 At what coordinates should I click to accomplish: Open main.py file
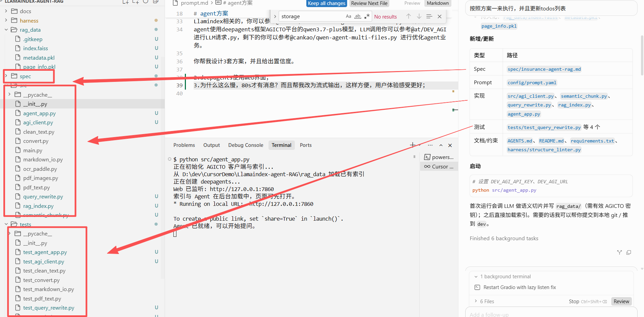33,150
